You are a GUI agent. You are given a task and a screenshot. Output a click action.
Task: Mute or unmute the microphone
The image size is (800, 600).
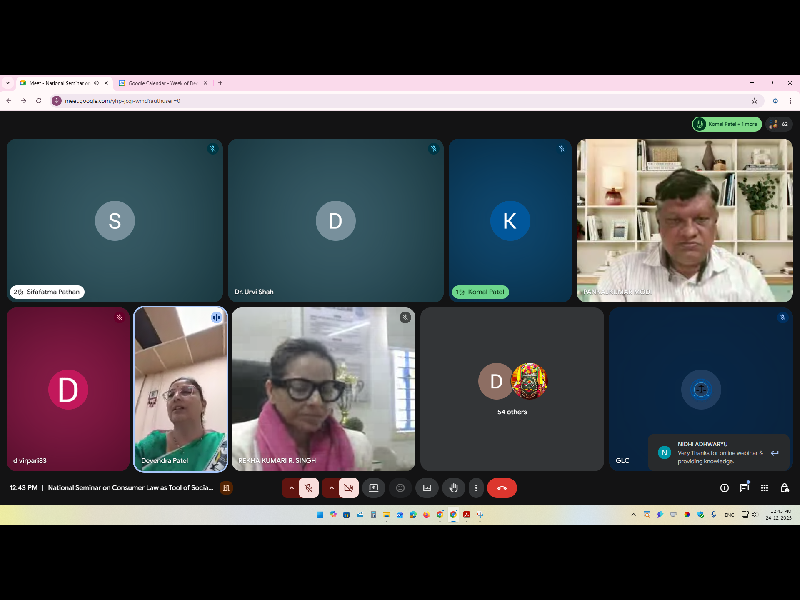pyautogui.click(x=310, y=488)
